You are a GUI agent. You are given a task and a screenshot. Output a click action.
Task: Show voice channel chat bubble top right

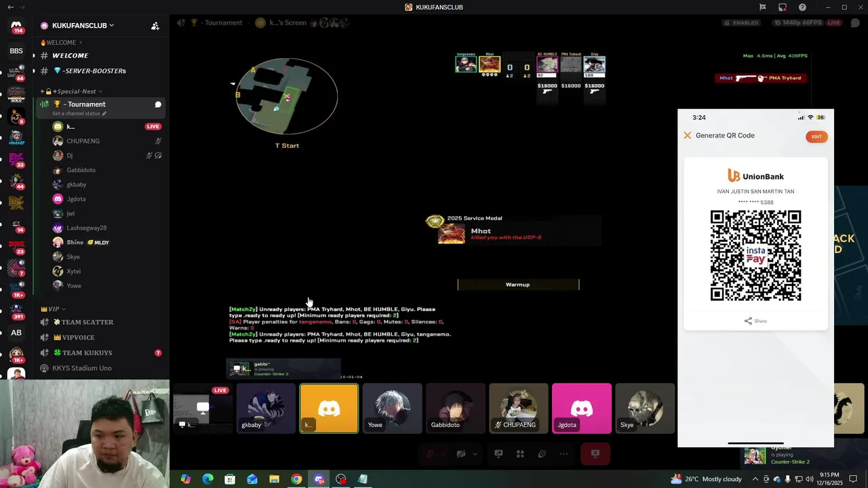click(855, 22)
